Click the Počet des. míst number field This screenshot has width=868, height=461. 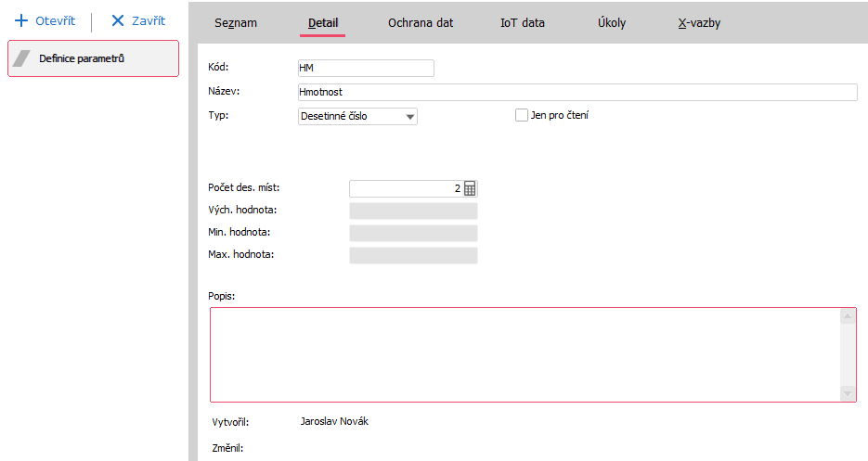tap(405, 188)
